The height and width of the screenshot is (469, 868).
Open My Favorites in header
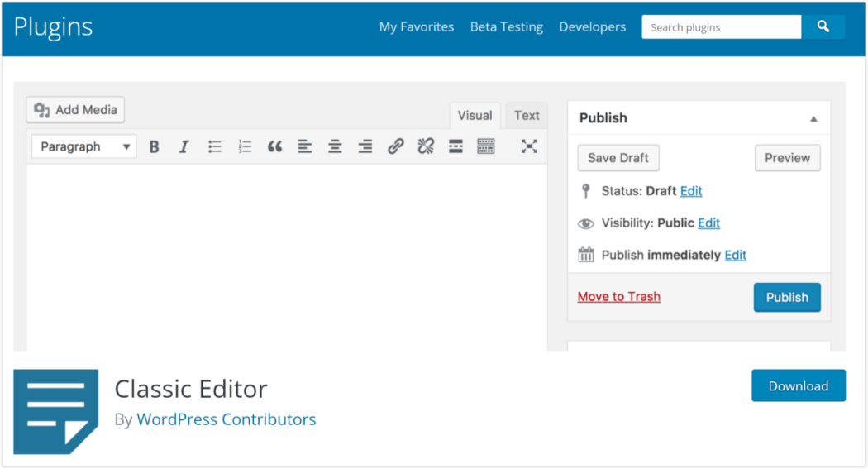[417, 26]
